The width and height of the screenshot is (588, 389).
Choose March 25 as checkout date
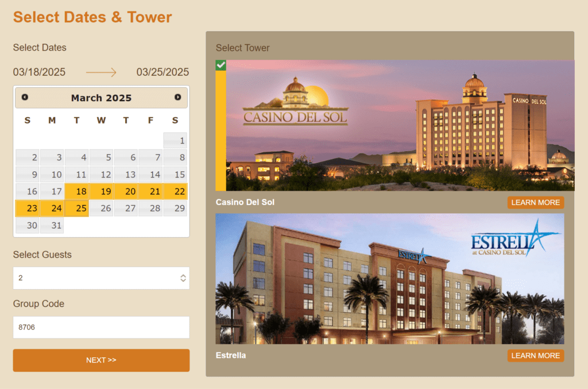click(76, 209)
